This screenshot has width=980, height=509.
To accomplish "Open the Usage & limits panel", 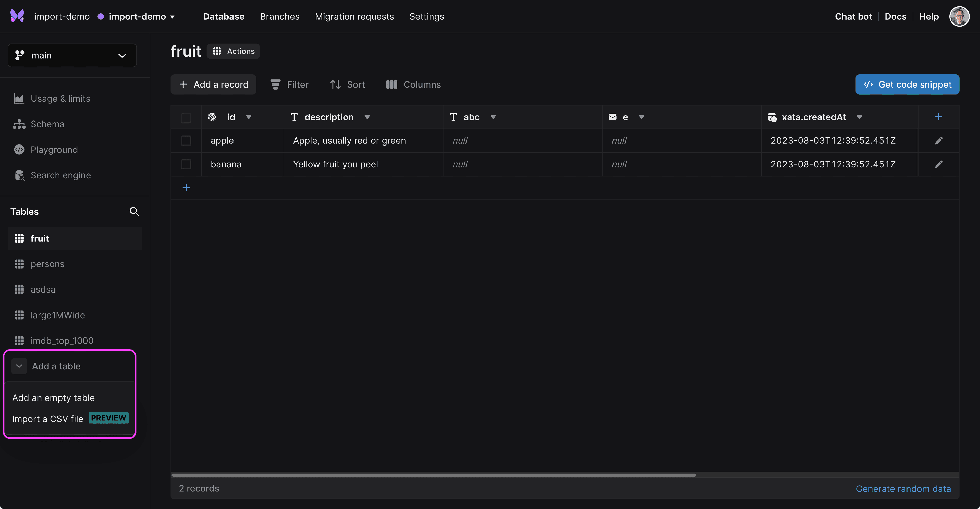I will 60,98.
